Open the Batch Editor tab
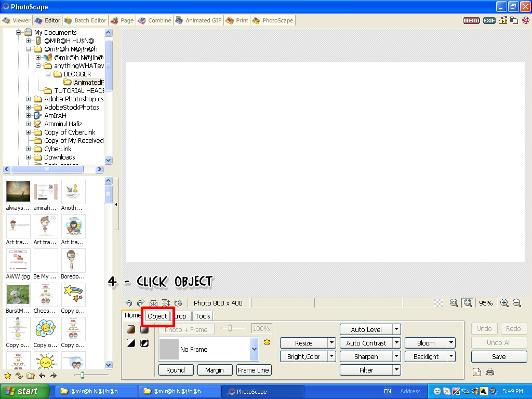 pos(85,20)
